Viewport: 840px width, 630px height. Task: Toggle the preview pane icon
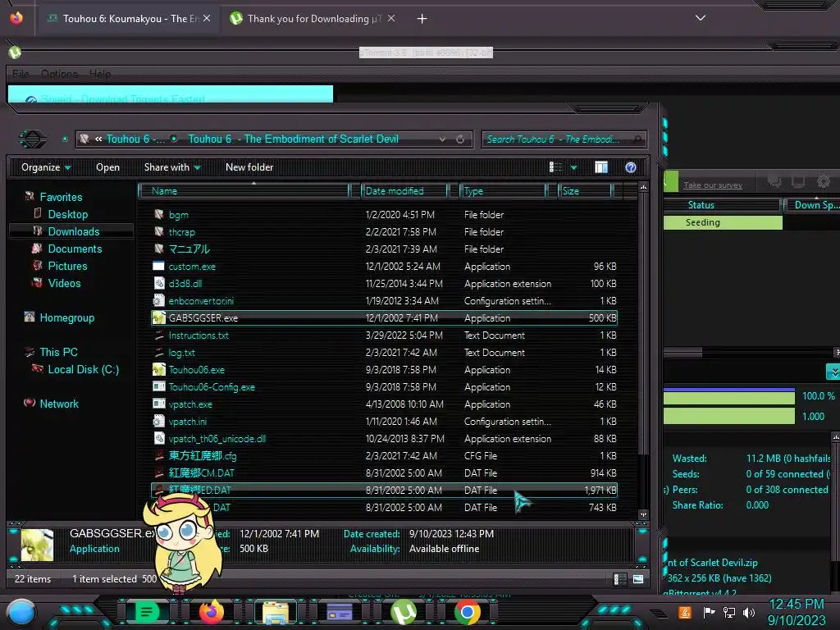click(601, 167)
